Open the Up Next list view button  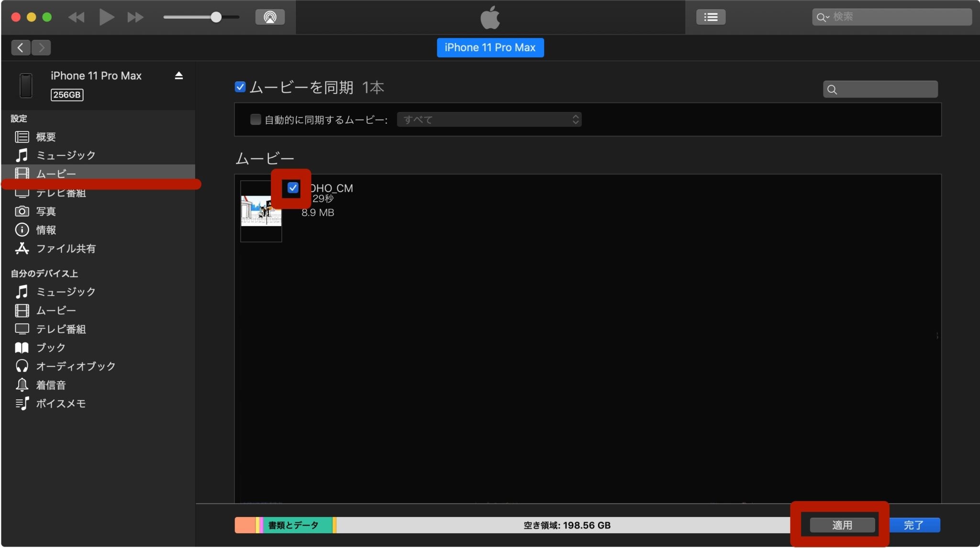(711, 17)
